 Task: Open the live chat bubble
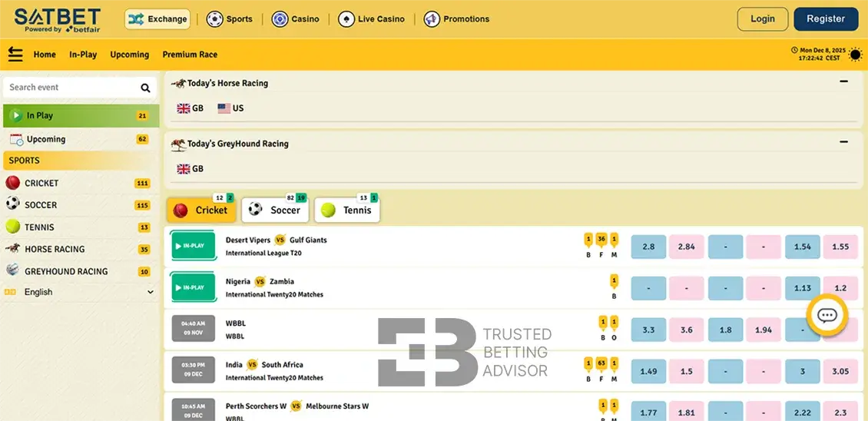pyautogui.click(x=827, y=315)
